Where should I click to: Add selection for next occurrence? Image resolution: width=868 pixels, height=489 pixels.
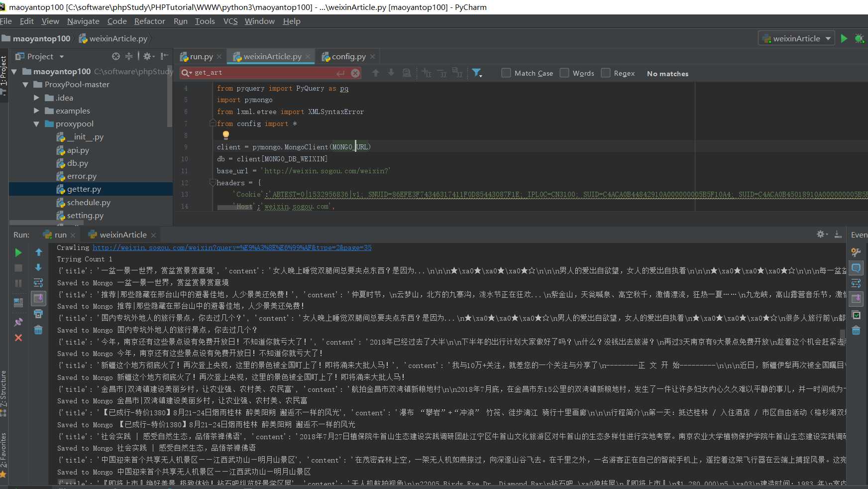(427, 73)
